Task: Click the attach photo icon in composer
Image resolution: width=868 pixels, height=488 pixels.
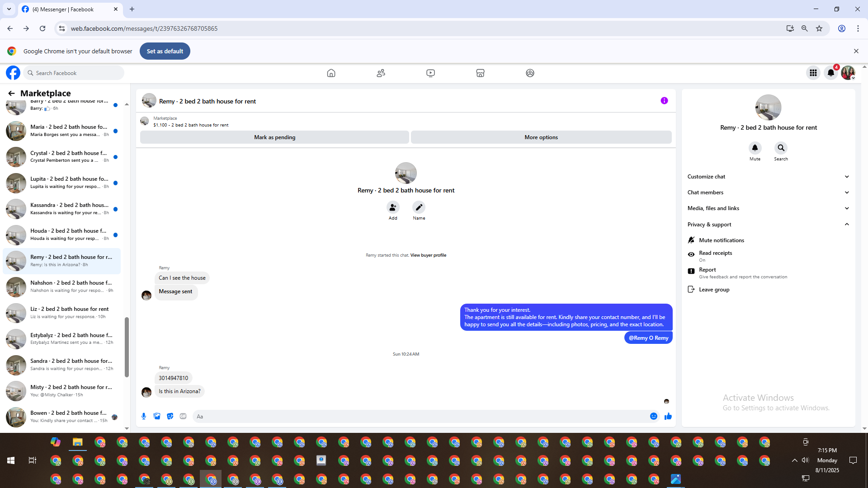Action: (157, 416)
